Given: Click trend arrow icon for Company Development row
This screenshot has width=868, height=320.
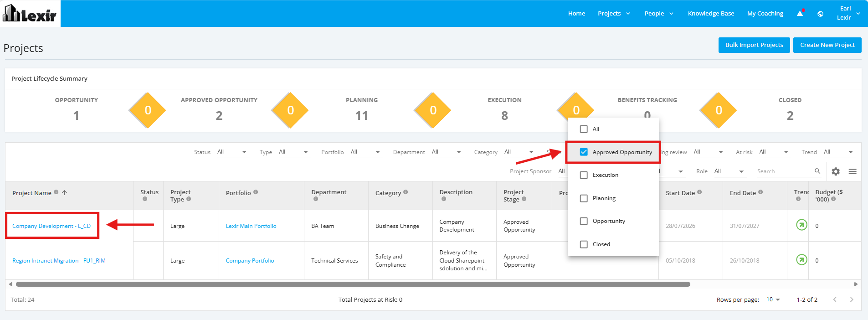Looking at the screenshot, I should coord(801,225).
